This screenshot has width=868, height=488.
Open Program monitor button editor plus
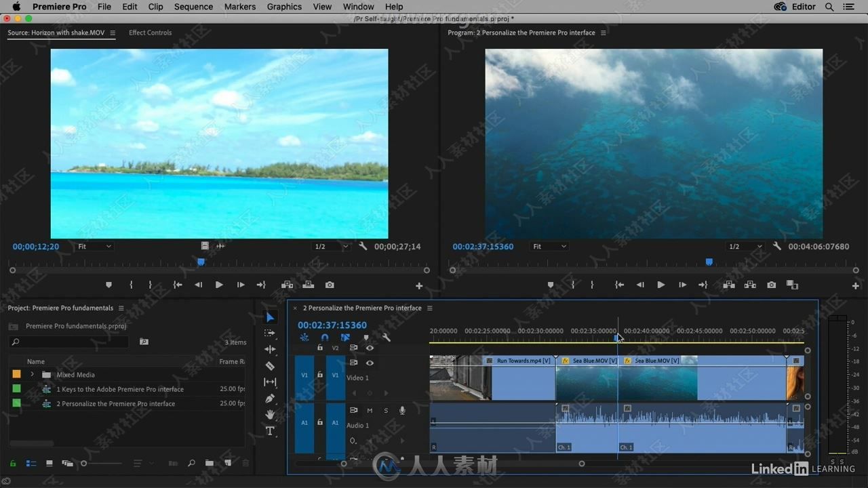pos(856,286)
